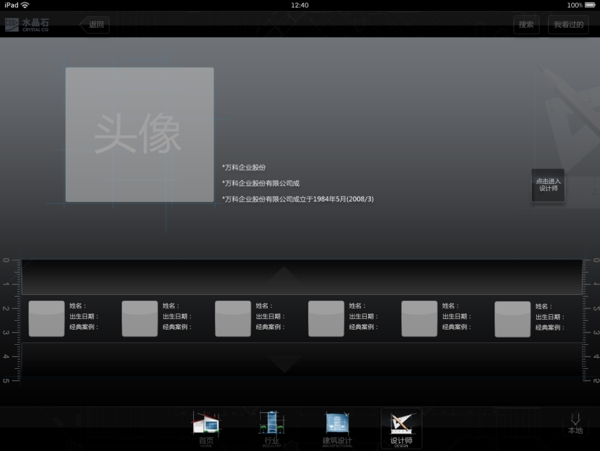Tap the battery indicator icon

590,5
